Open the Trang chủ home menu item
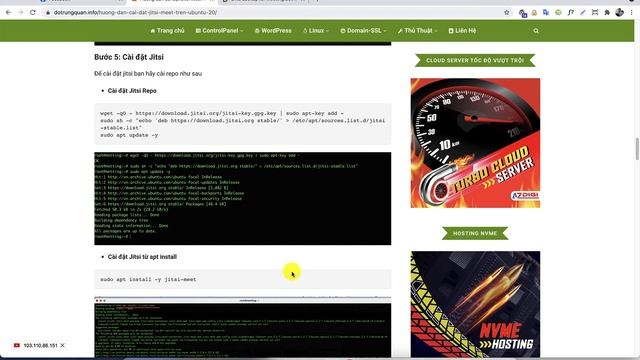 tap(167, 31)
